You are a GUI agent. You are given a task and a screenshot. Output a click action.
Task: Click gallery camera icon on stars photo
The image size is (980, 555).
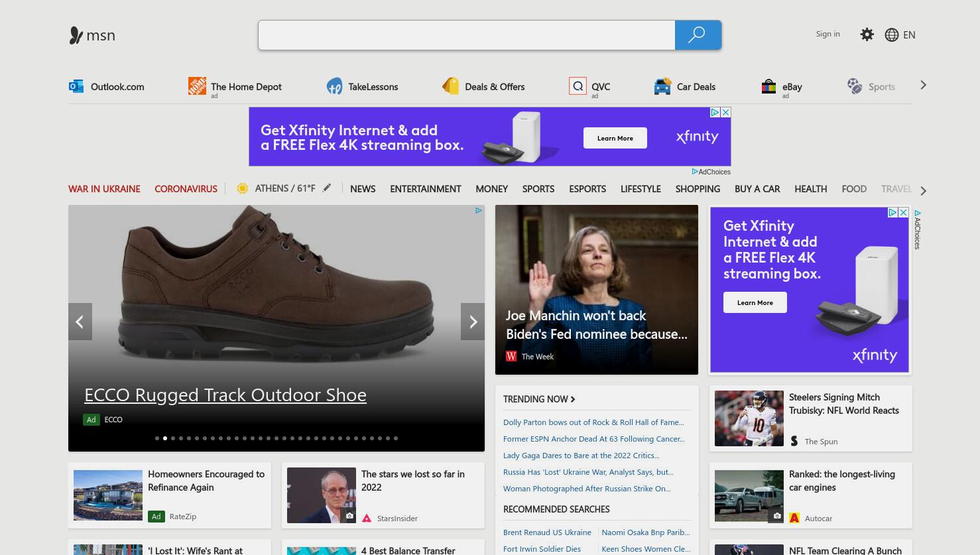point(349,516)
